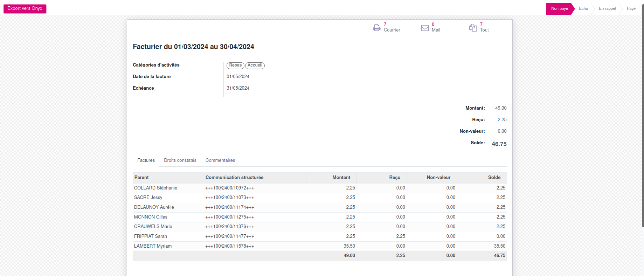Viewport: 644px width, 276px height.
Task: Click the Facturier title heading
Action: click(x=193, y=47)
